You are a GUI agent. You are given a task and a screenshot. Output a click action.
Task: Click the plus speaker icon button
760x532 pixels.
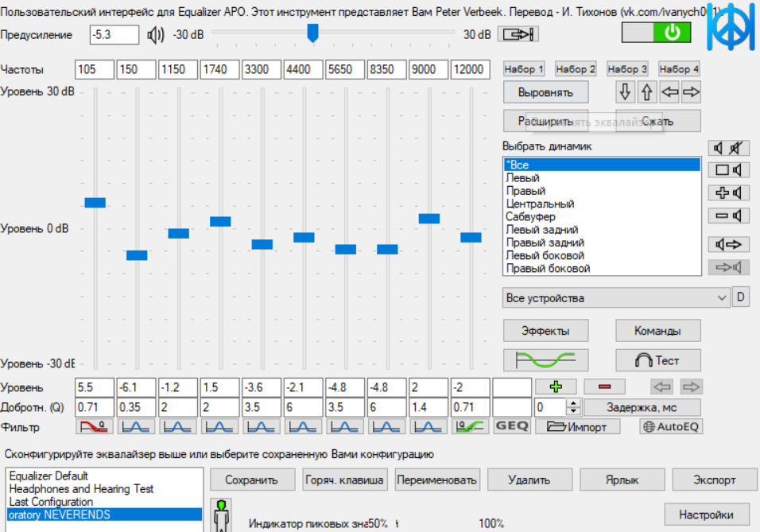click(728, 192)
